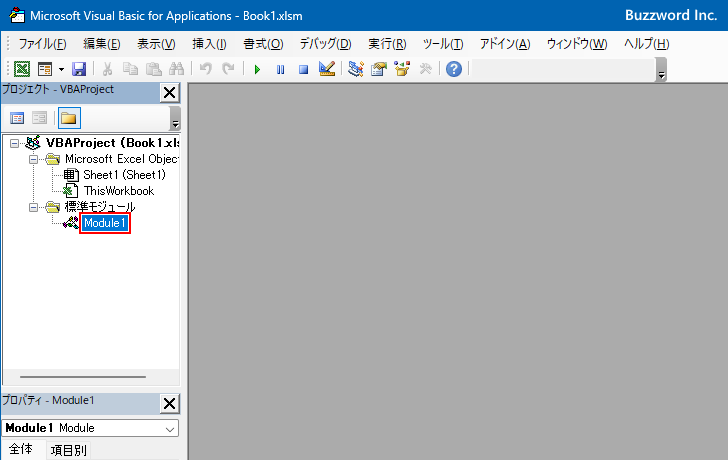The width and height of the screenshot is (728, 460).
Task: Open the デバッグ(D) menu
Action: (325, 44)
